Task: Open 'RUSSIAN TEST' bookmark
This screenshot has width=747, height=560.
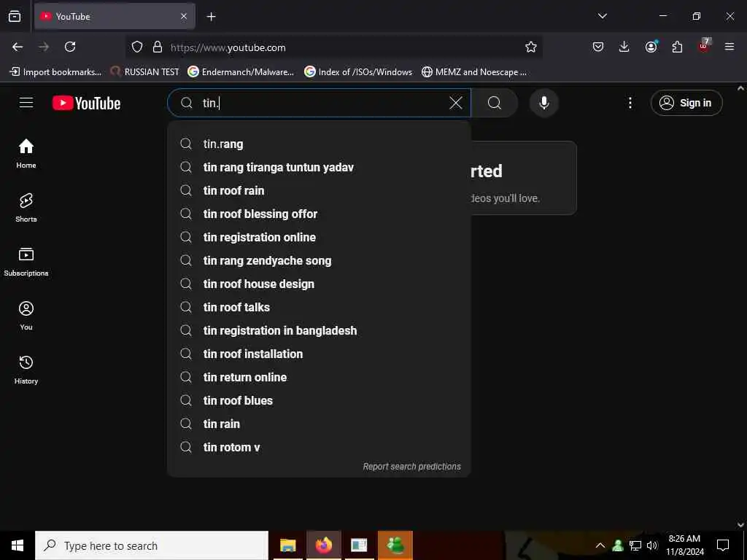Action: [145, 72]
